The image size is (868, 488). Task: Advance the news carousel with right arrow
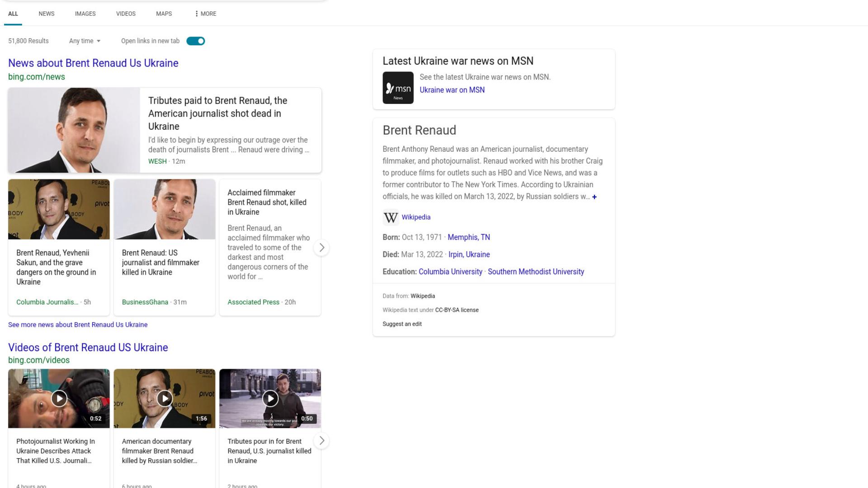pyautogui.click(x=321, y=248)
